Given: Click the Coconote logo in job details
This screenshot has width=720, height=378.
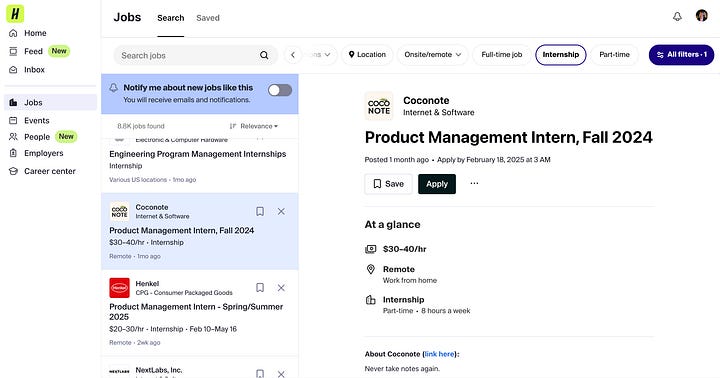Looking at the screenshot, I should pos(379,106).
